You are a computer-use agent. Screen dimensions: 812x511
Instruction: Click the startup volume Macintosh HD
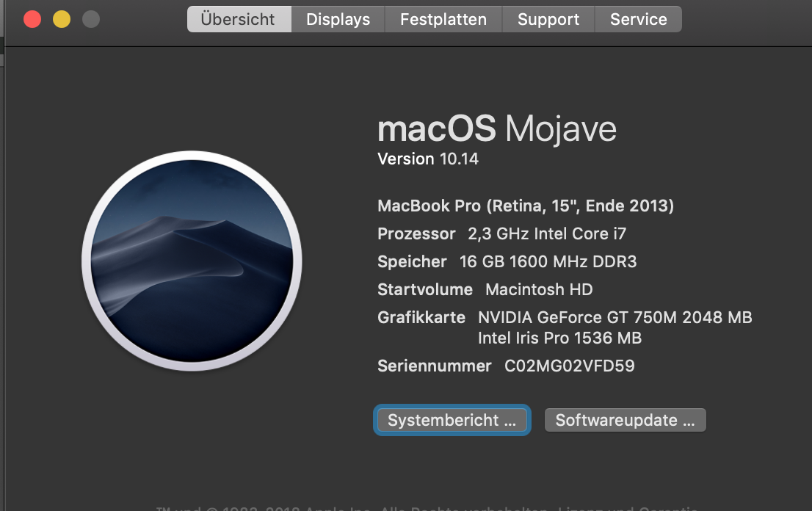pos(539,289)
